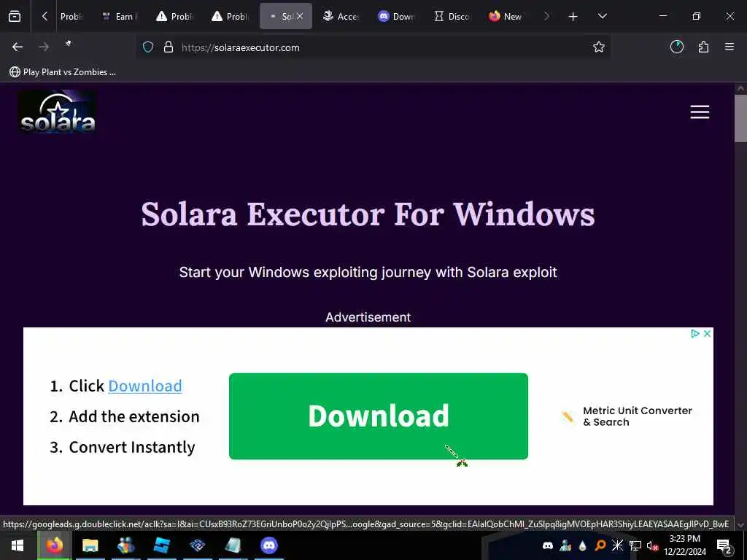
Task: Click the 'Solara Executor For Windows' heading
Action: coord(368,214)
